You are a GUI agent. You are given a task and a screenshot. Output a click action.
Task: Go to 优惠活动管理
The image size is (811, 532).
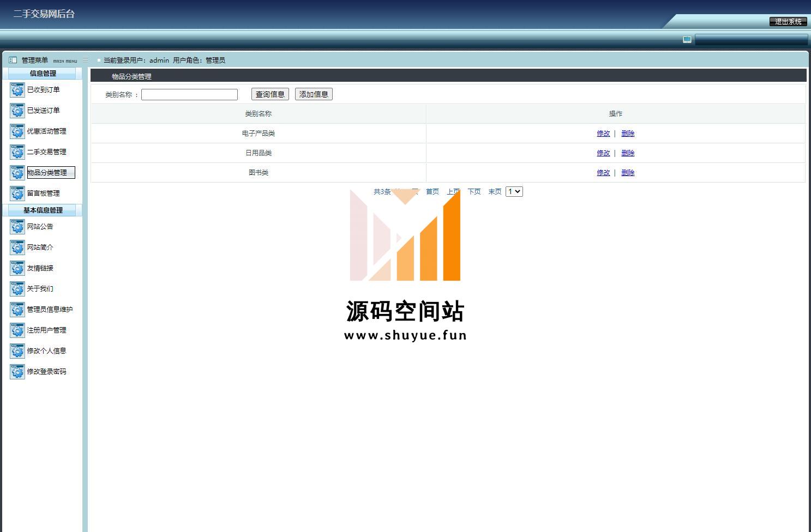click(47, 131)
